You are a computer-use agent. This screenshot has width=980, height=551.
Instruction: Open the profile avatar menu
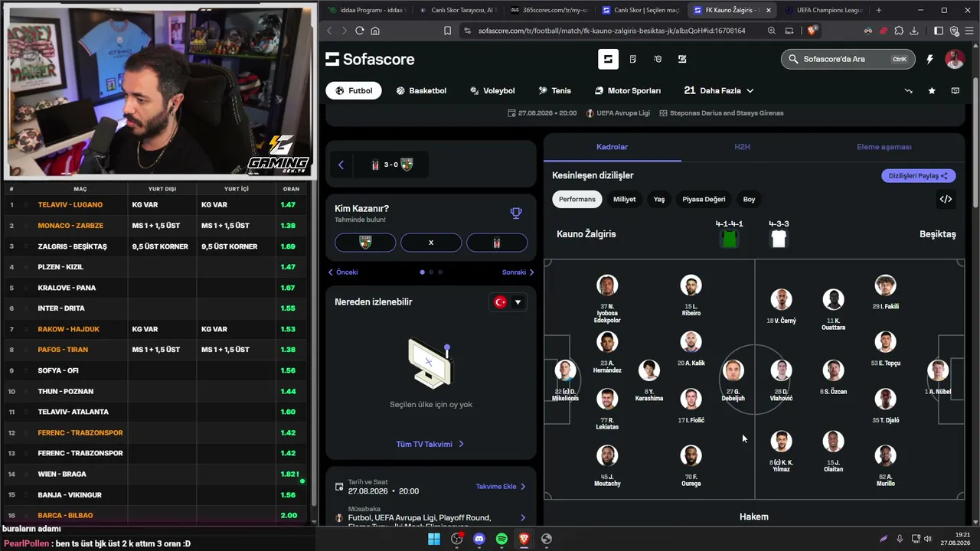(x=955, y=59)
